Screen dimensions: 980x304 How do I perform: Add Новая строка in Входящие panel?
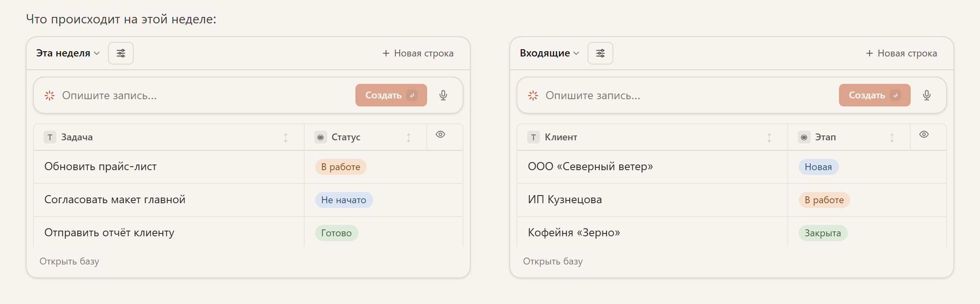coord(901,53)
